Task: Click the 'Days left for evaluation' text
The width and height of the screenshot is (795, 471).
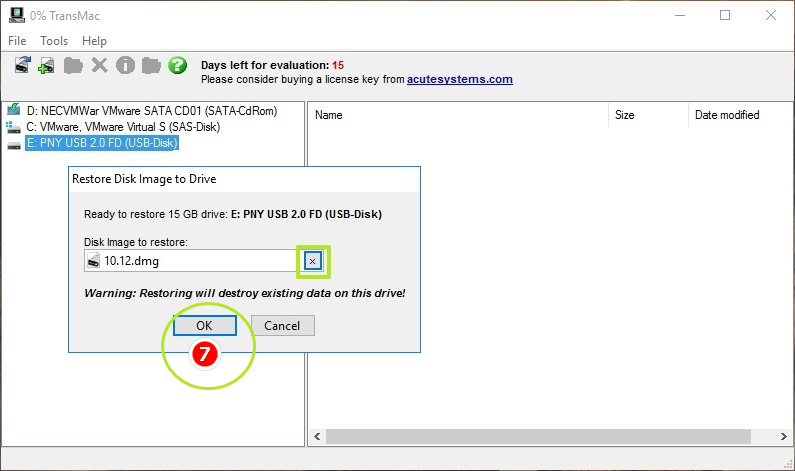Action: click(x=272, y=65)
